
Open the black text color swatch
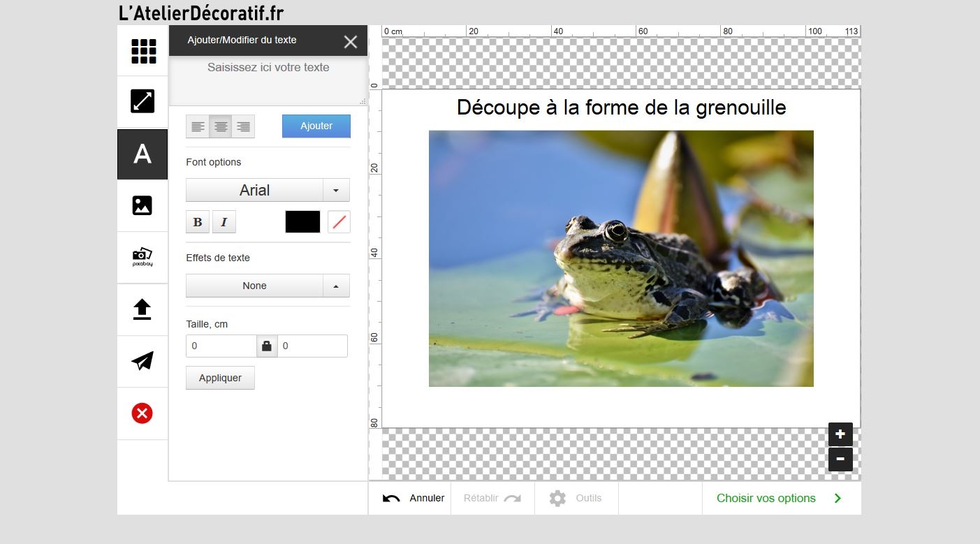click(302, 222)
